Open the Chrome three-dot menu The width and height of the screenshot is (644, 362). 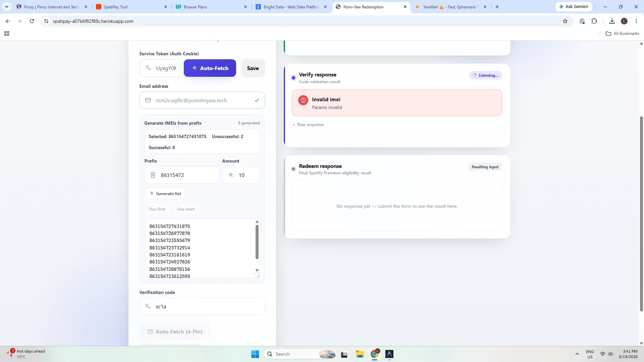tap(636, 21)
